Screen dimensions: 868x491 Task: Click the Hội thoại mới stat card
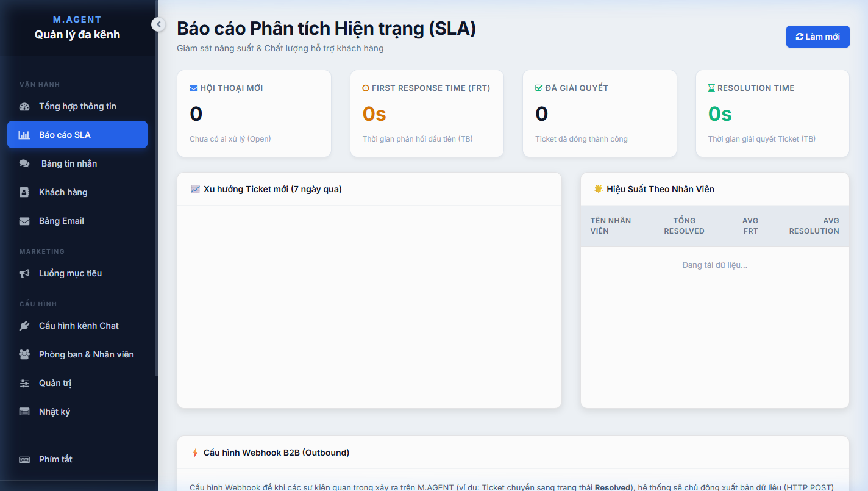254,113
